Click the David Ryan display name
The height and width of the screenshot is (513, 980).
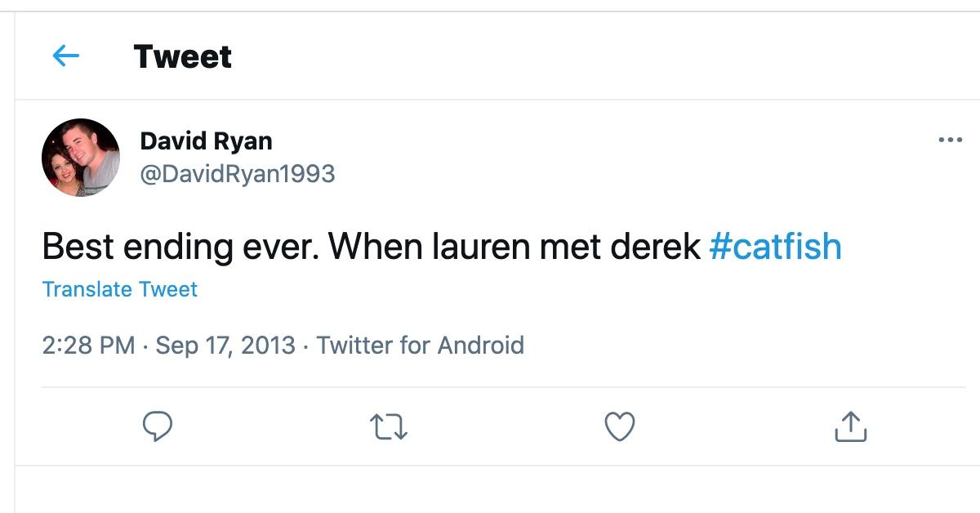[206, 141]
